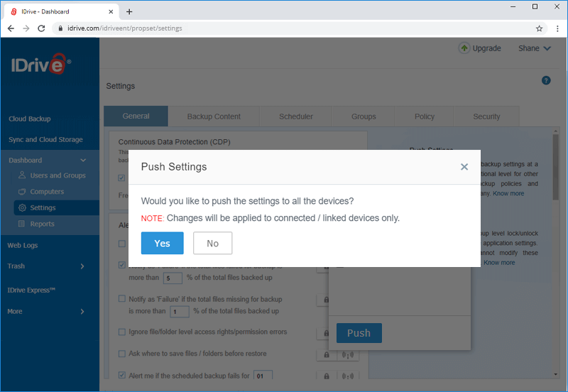This screenshot has height=392, width=568.
Task: Open IDrive Express in the sidebar
Action: pos(31,290)
